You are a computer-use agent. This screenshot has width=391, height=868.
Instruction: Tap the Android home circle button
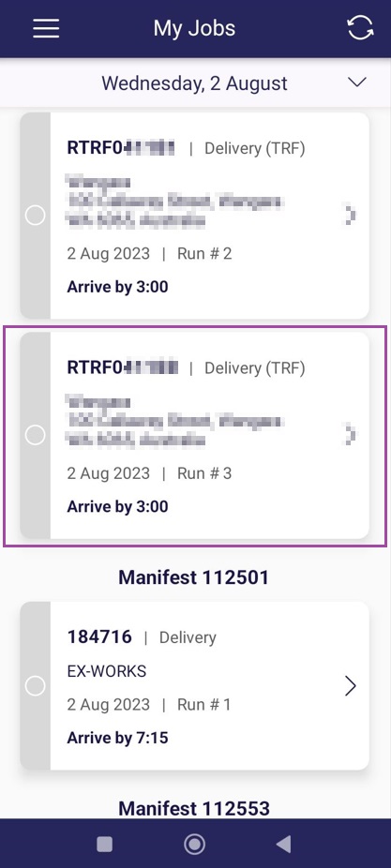[x=194, y=844]
